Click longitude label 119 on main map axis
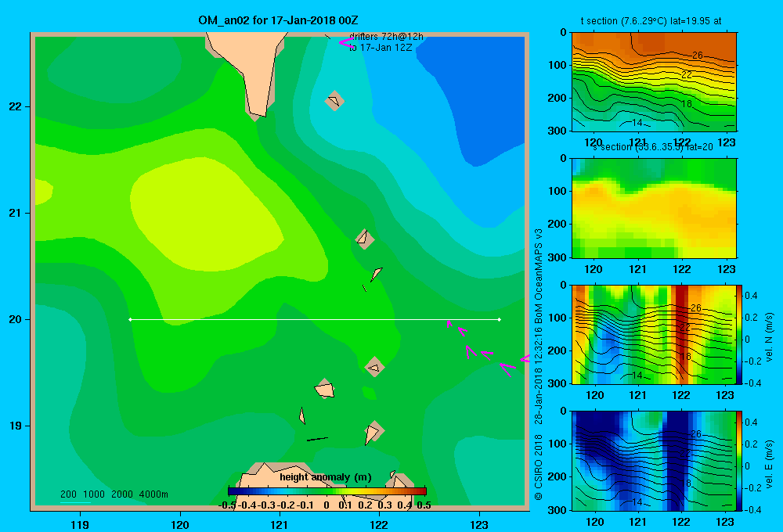Viewport: 783px width, 532px height. point(80,524)
